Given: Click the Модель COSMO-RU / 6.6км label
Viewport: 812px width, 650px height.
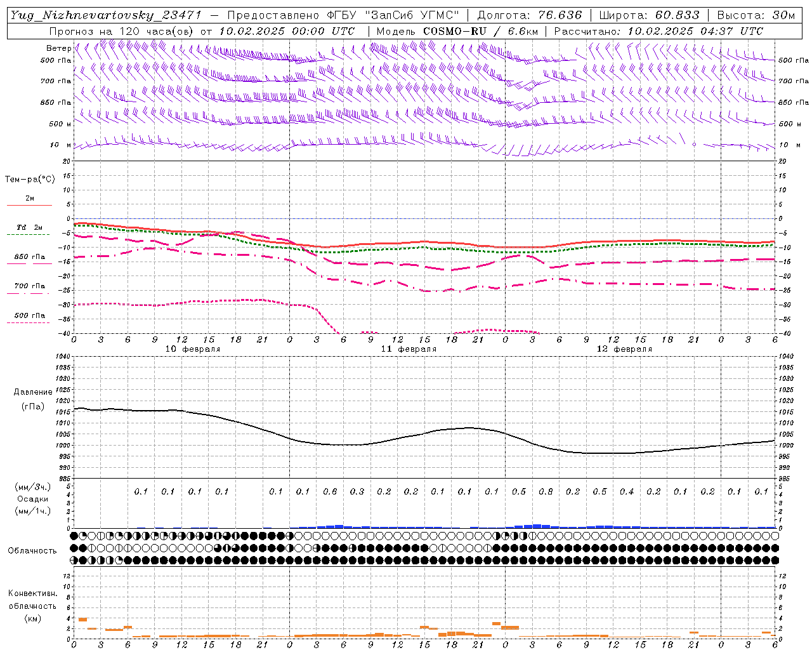Looking at the screenshot, I should click(457, 31).
